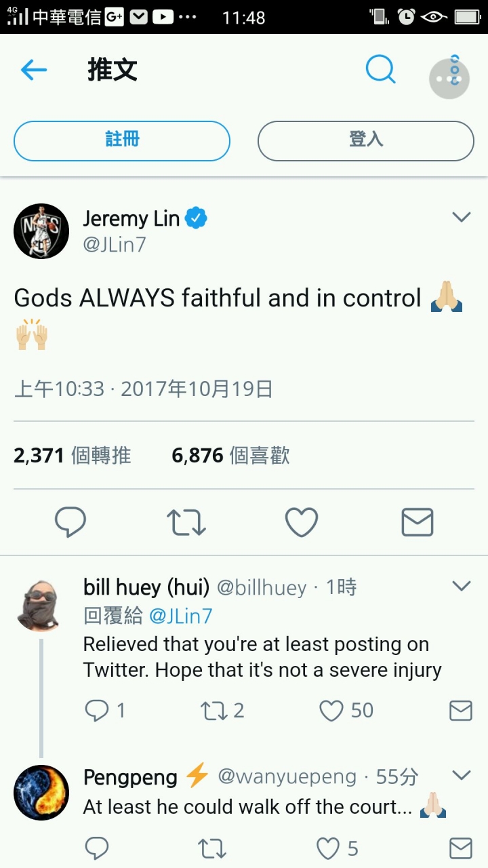Retweet Jeremy Lin's tweet
The width and height of the screenshot is (488, 868).
[186, 522]
